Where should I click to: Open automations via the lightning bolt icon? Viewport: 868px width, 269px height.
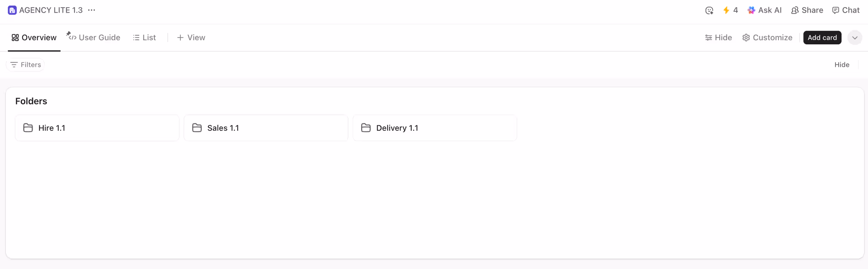(x=726, y=10)
